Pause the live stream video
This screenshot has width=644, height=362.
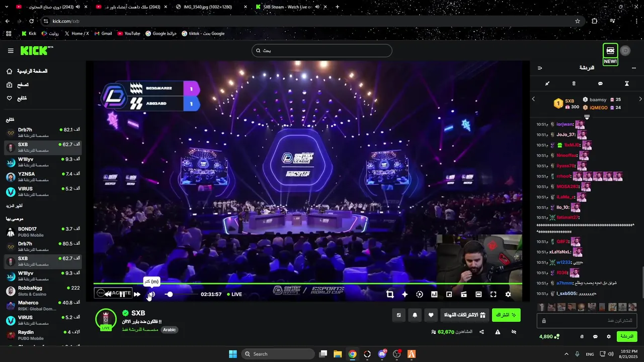click(x=122, y=294)
